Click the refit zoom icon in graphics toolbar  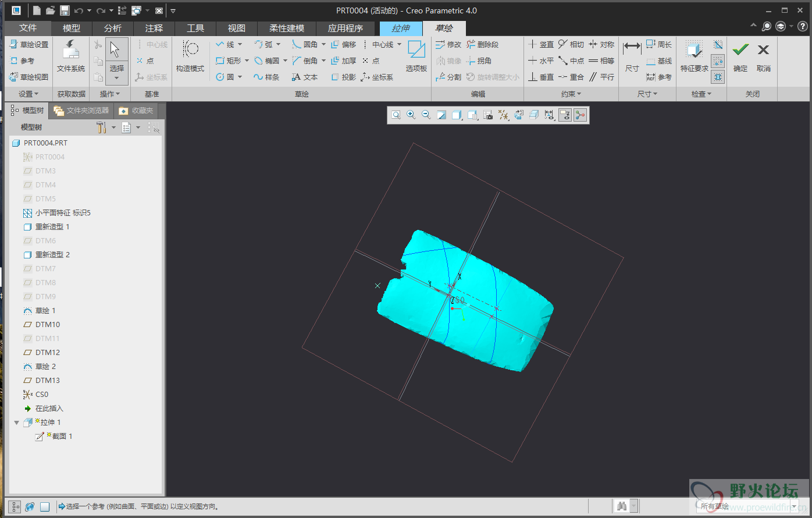point(396,115)
